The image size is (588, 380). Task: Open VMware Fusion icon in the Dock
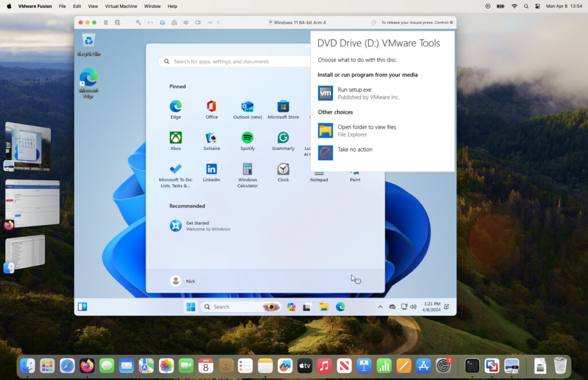pyautogui.click(x=492, y=366)
